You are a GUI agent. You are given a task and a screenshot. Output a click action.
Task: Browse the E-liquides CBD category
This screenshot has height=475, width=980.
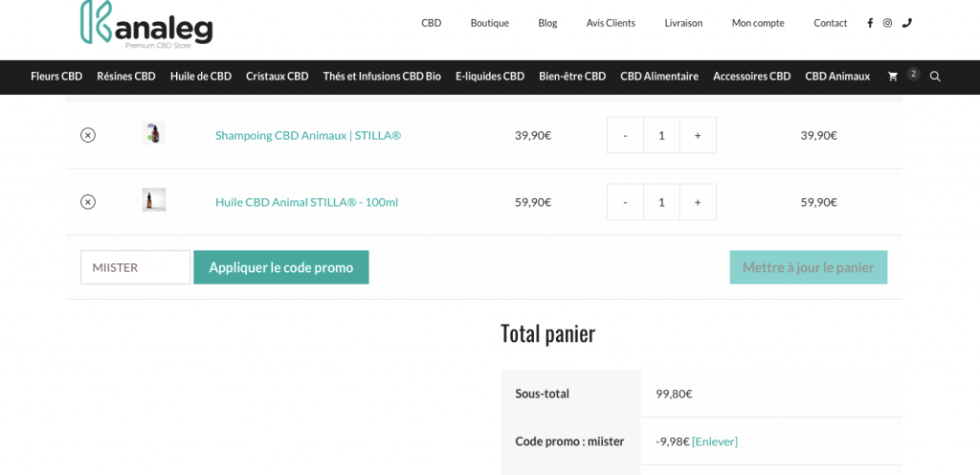pos(490,77)
